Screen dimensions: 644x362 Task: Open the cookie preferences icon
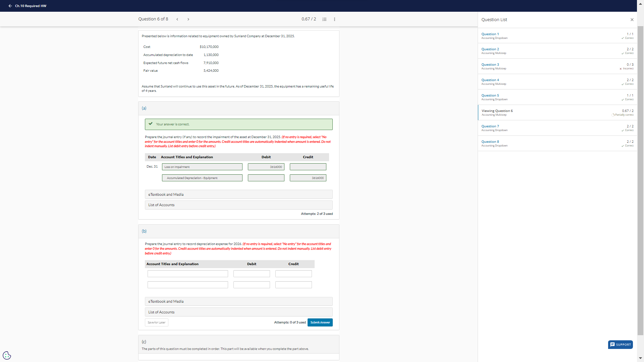coord(7,355)
